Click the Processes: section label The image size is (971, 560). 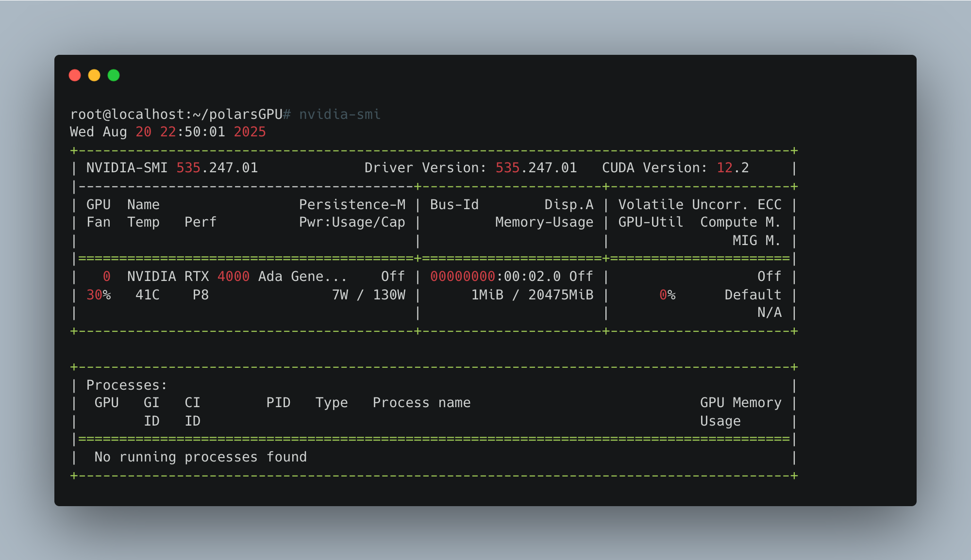(126, 385)
